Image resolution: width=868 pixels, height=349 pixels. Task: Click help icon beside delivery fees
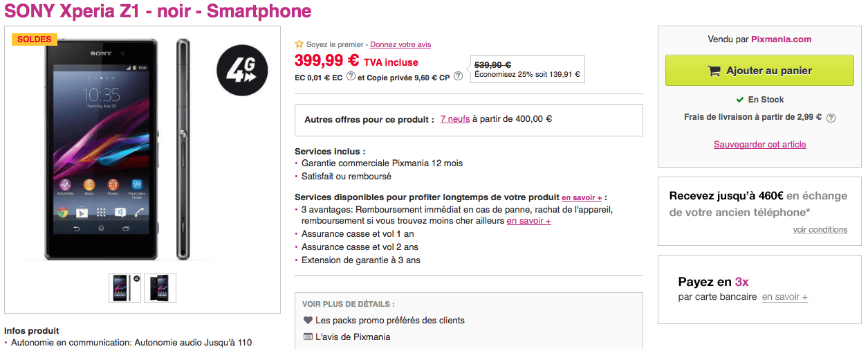(x=831, y=118)
